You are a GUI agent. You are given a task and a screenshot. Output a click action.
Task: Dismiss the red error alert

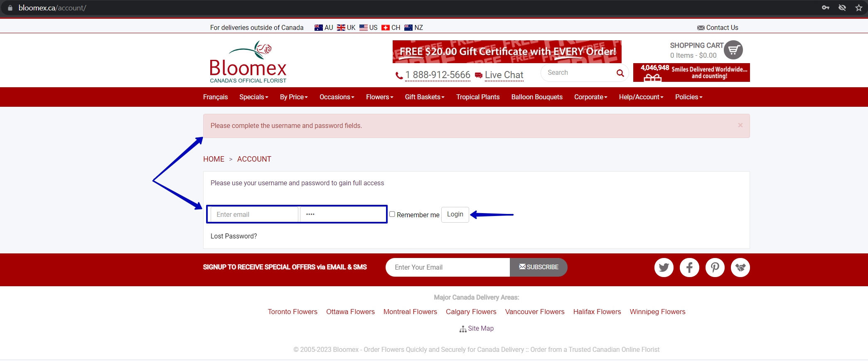click(x=740, y=125)
